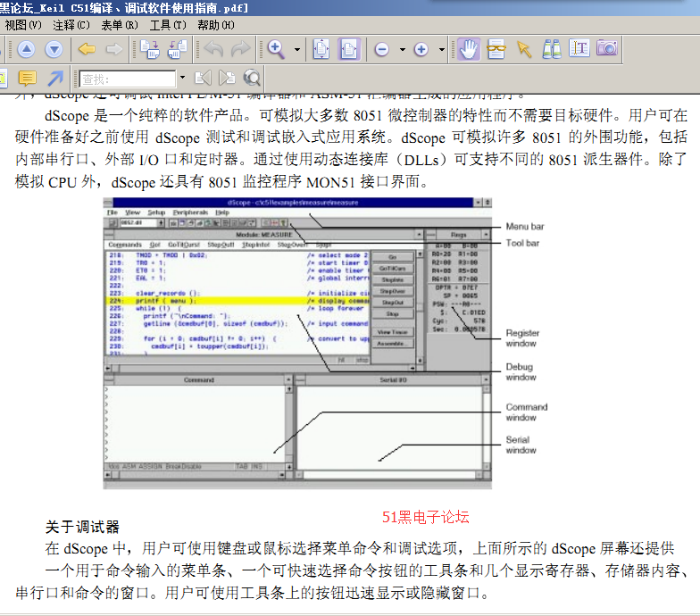The width and height of the screenshot is (700, 616).
Task: Select the magnifier zoom-in tool
Action: pos(276,49)
